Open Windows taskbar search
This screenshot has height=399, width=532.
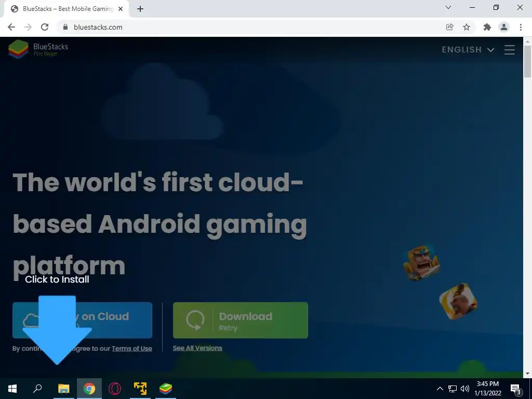[37, 389]
